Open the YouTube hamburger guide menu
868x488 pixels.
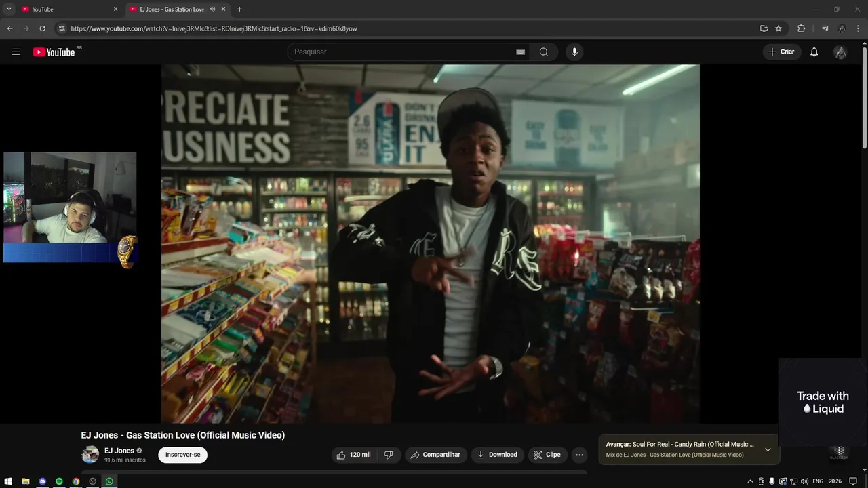[x=16, y=52]
